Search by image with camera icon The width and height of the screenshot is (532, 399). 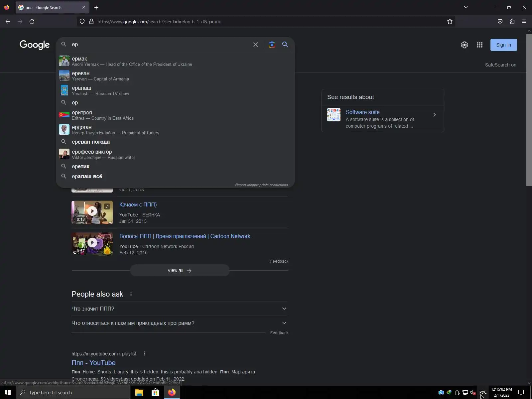272,45
